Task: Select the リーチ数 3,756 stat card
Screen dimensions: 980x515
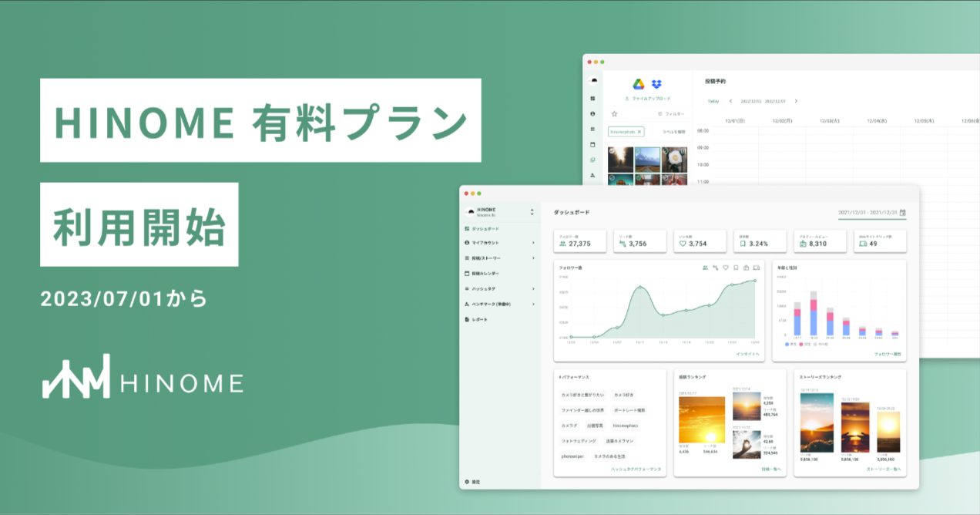Action: tap(640, 241)
